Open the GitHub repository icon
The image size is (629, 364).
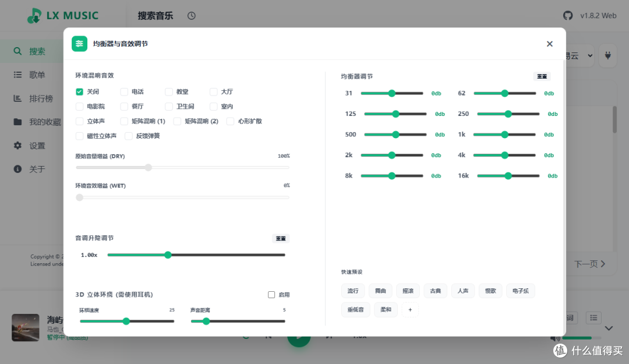(x=568, y=16)
